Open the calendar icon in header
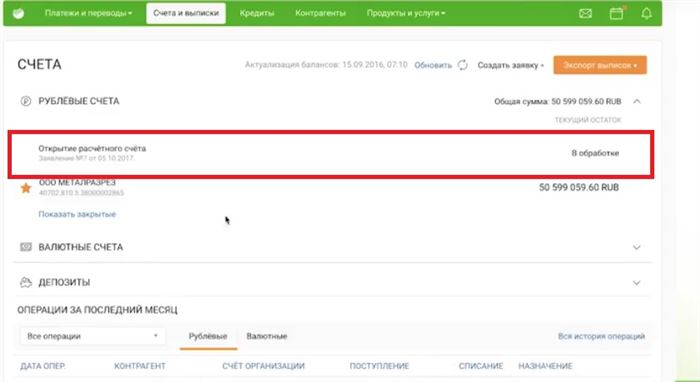This screenshot has width=700, height=382. click(x=617, y=13)
